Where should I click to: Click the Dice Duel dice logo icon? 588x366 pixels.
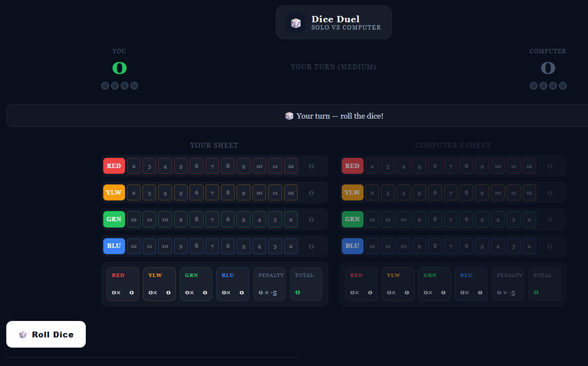click(296, 23)
